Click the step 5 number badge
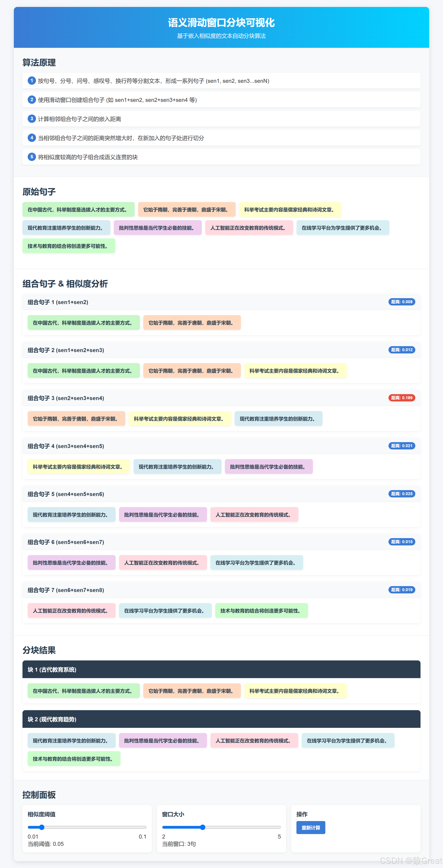This screenshot has height=868, width=443. point(32,157)
